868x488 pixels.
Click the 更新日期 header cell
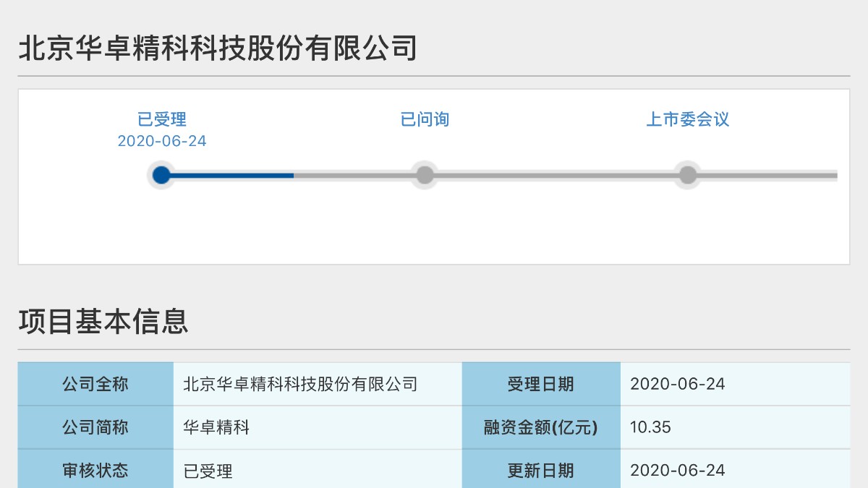click(541, 471)
